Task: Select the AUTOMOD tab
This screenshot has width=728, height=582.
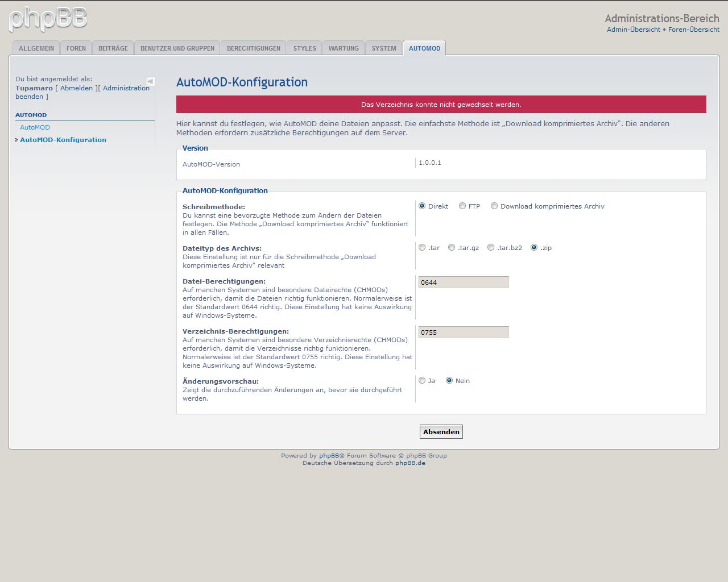Action: [424, 48]
